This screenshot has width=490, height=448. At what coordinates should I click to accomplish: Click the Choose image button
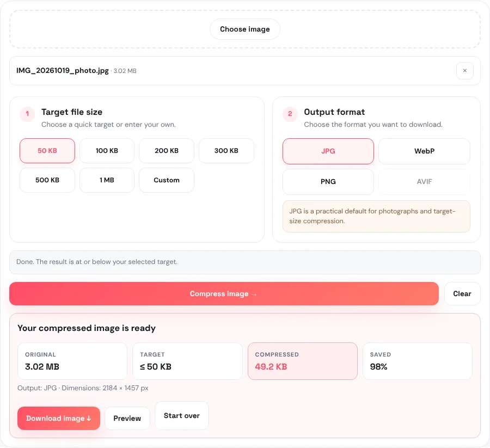coord(244,29)
